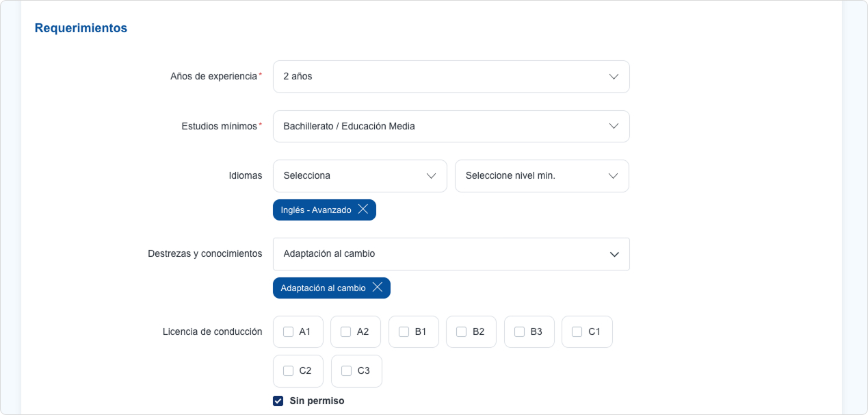Check the C3 license option
The width and height of the screenshot is (868, 415).
click(347, 371)
